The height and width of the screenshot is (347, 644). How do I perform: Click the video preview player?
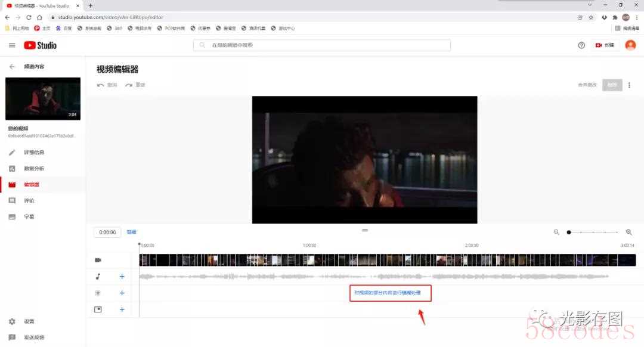coord(365,160)
